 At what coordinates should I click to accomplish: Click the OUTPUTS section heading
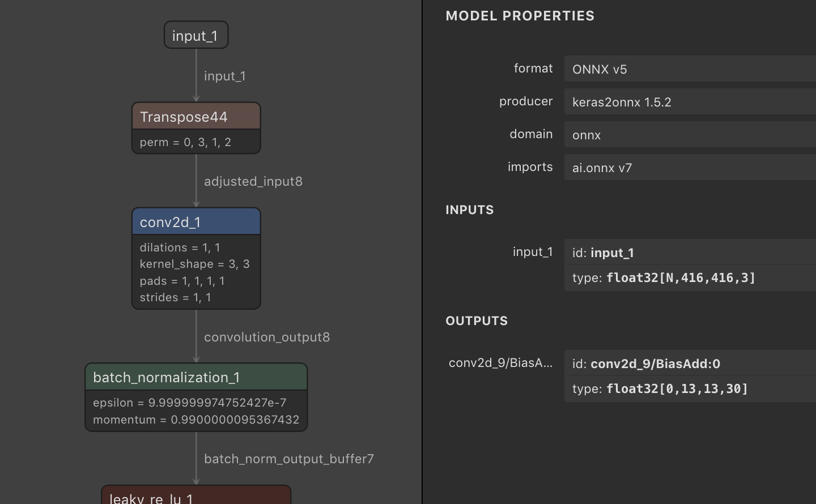[x=477, y=321]
